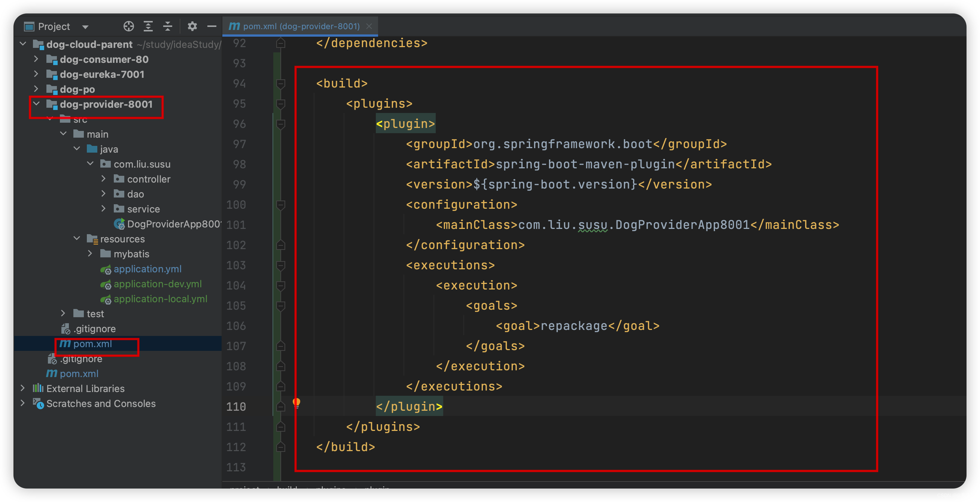
Task: Click the Expand All icon in Project toolbar
Action: [148, 26]
